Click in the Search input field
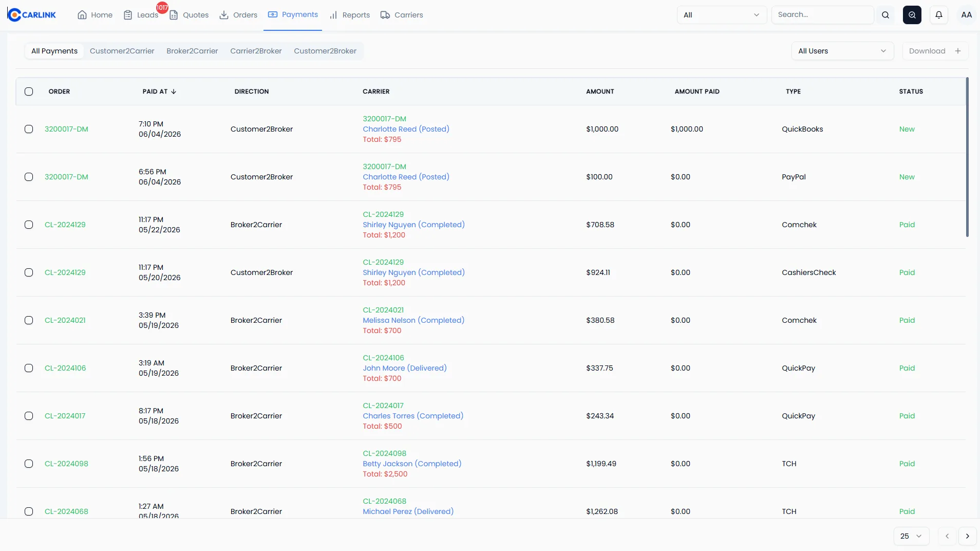The width and height of the screenshot is (980, 551). click(822, 15)
